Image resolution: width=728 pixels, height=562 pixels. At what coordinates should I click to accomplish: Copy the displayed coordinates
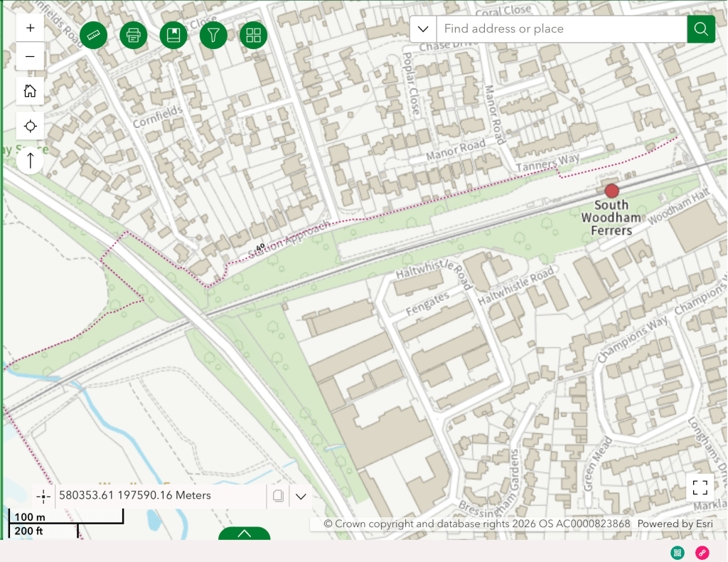click(x=279, y=496)
